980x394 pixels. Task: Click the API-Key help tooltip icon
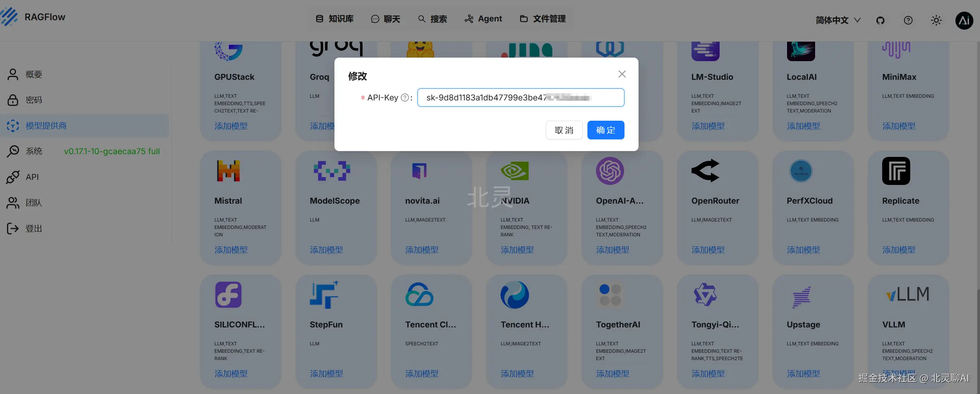coord(405,98)
